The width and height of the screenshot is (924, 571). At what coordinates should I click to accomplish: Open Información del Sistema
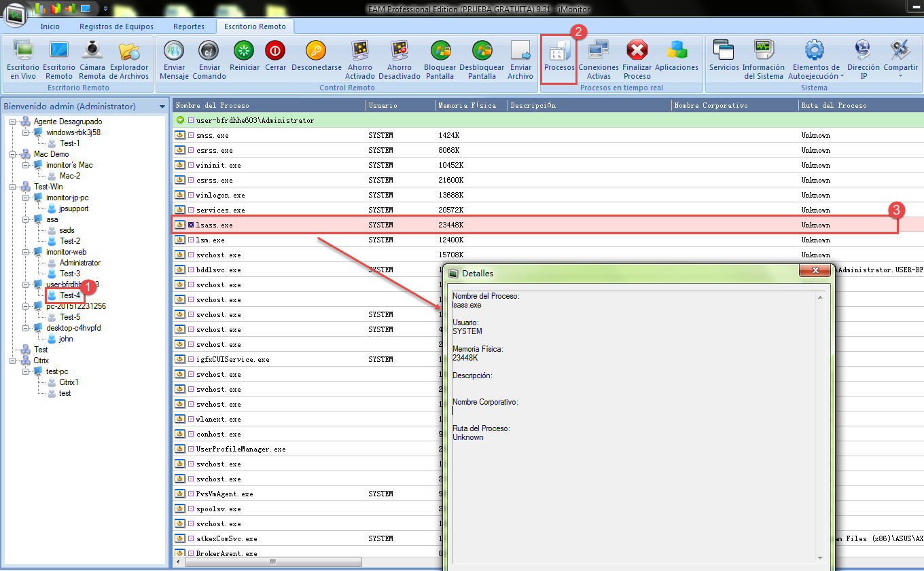pos(764,60)
